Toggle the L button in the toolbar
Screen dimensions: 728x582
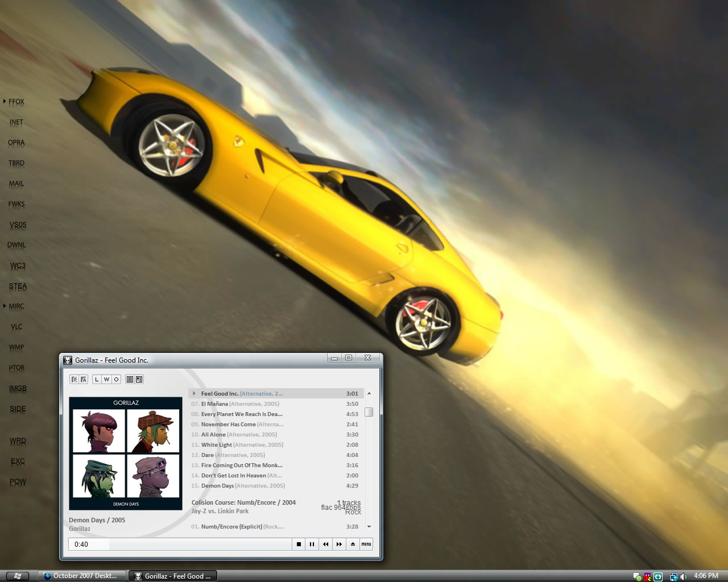pos(97,379)
